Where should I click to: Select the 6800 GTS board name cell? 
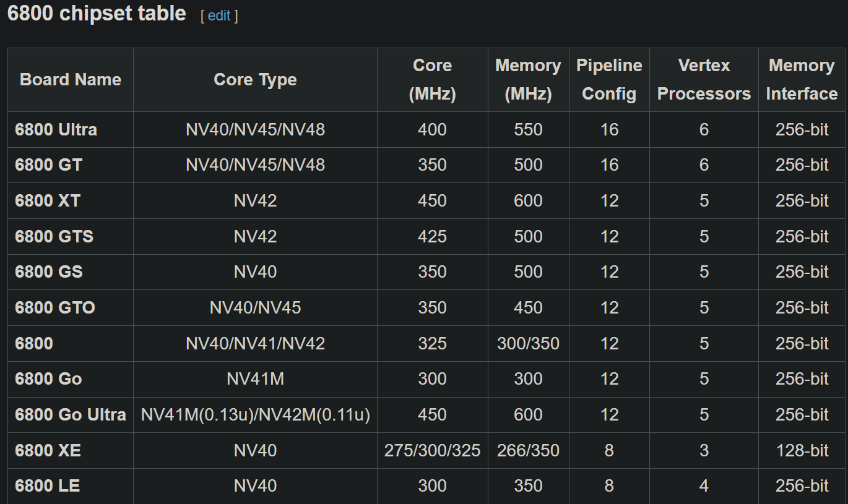point(54,237)
